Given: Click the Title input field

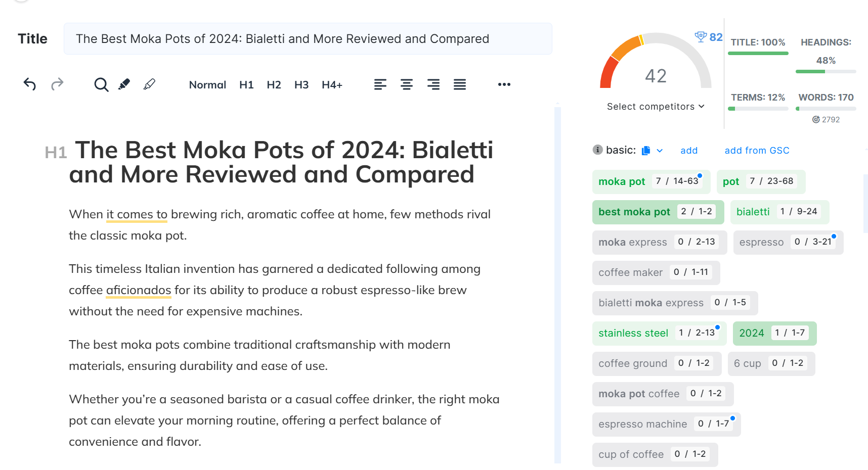Looking at the screenshot, I should (x=308, y=39).
